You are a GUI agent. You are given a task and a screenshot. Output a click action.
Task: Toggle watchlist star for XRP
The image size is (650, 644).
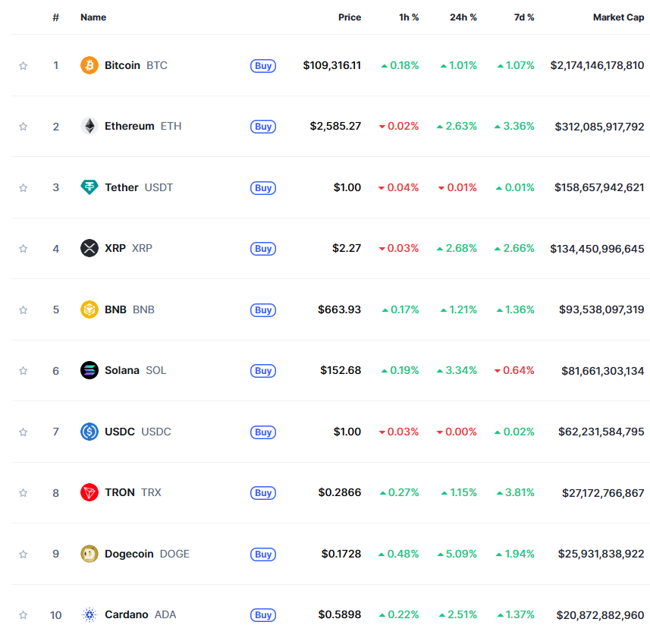pos(24,249)
